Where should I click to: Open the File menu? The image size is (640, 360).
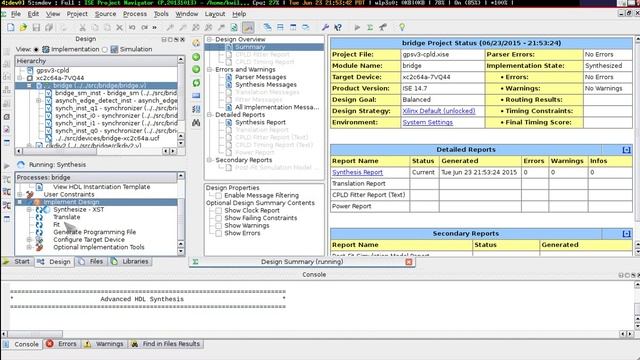(16, 14)
